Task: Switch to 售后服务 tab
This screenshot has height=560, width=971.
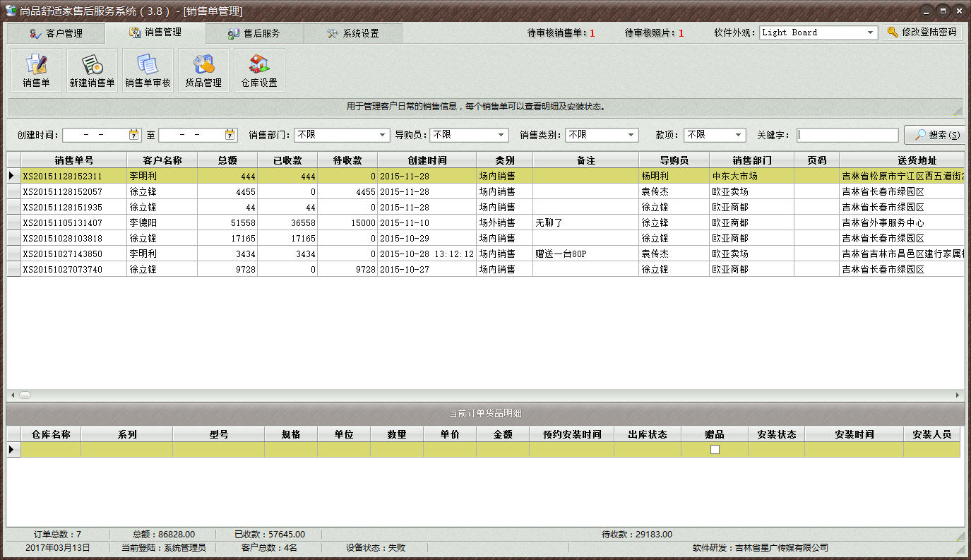Action: (254, 33)
